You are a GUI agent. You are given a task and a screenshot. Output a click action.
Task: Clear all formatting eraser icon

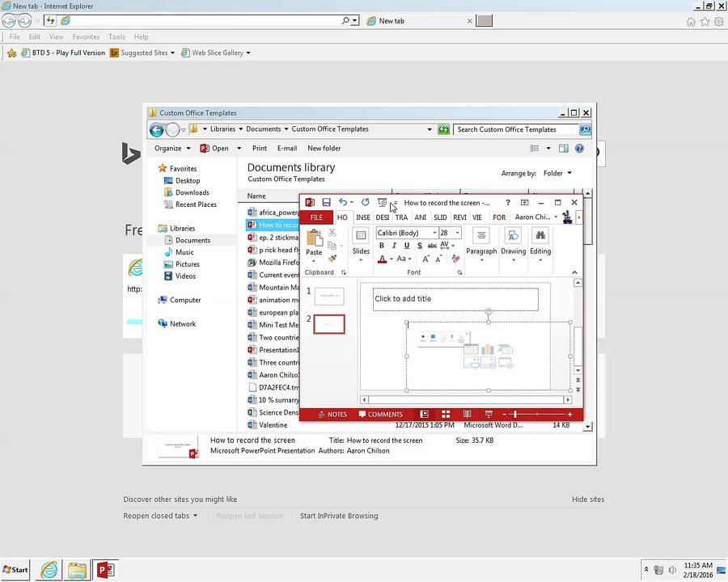(455, 259)
